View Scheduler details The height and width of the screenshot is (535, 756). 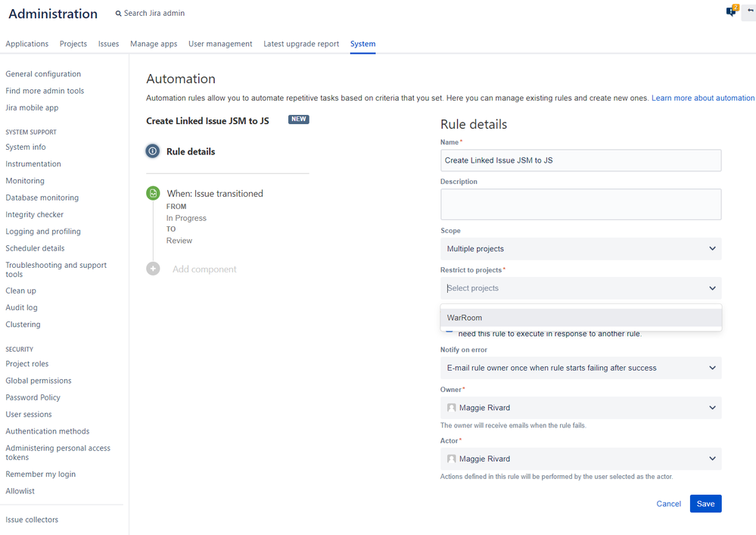36,248
